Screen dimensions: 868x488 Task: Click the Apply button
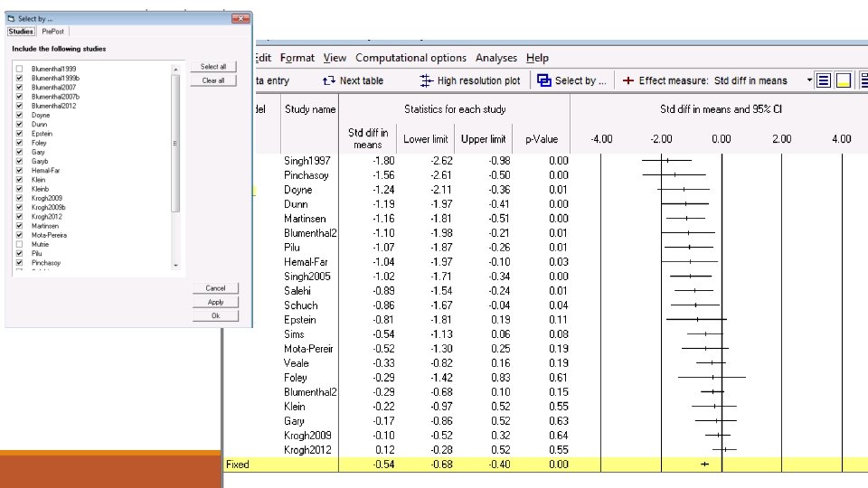pyautogui.click(x=215, y=302)
